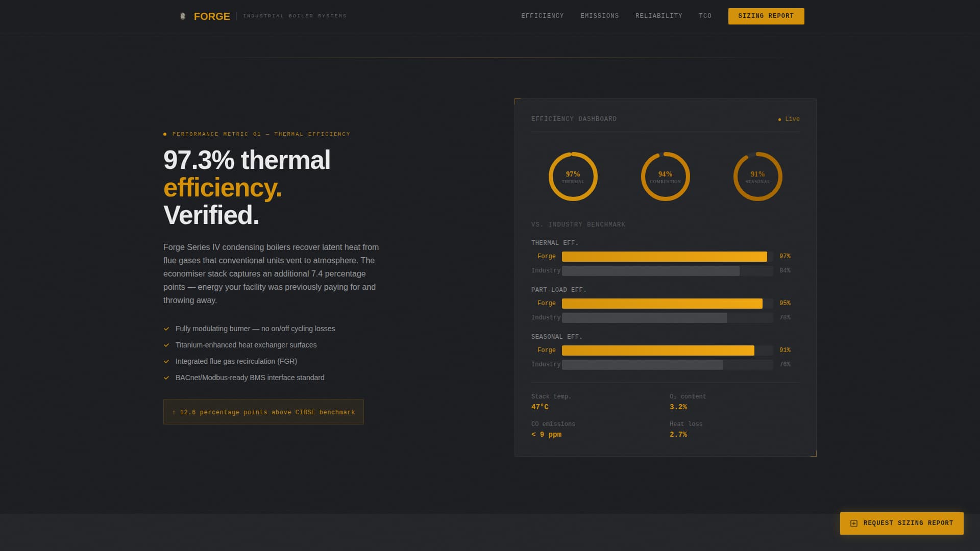The image size is (980, 551).
Task: Click the SIZING REPORT button
Action: click(766, 16)
